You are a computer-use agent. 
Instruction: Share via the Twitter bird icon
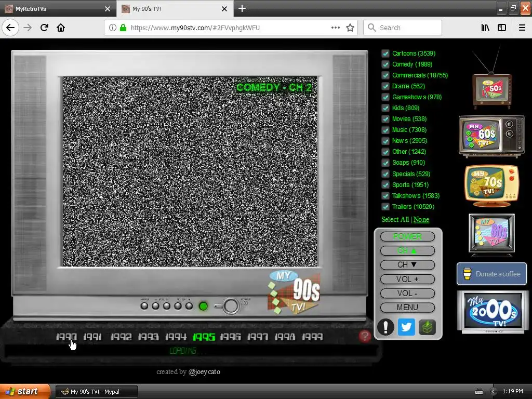pyautogui.click(x=406, y=327)
